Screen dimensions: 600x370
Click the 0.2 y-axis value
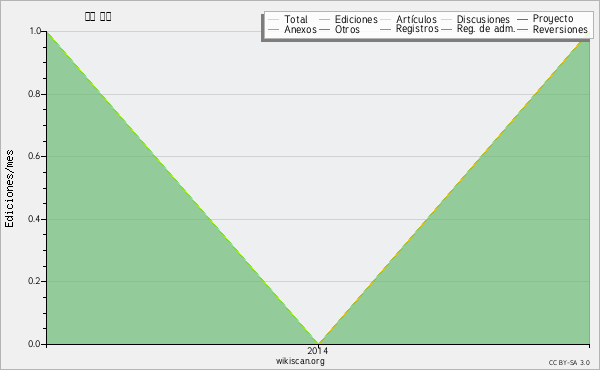pos(34,281)
